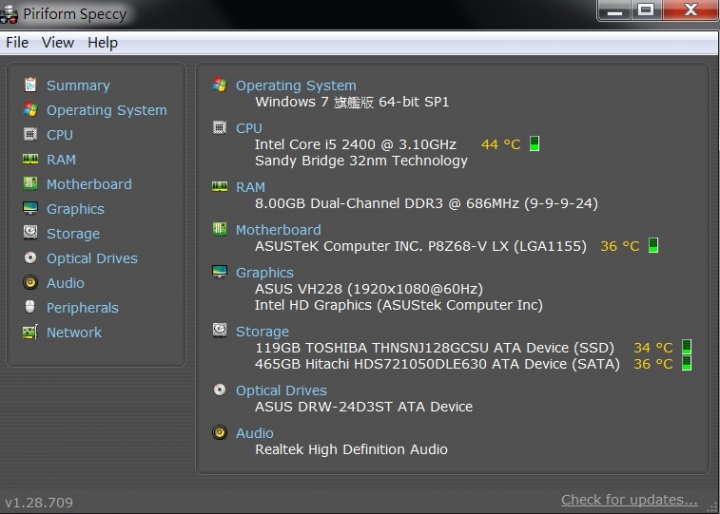Click the motherboard temperature green indicator icon
Screen dimensions: 720x514
tap(653, 245)
